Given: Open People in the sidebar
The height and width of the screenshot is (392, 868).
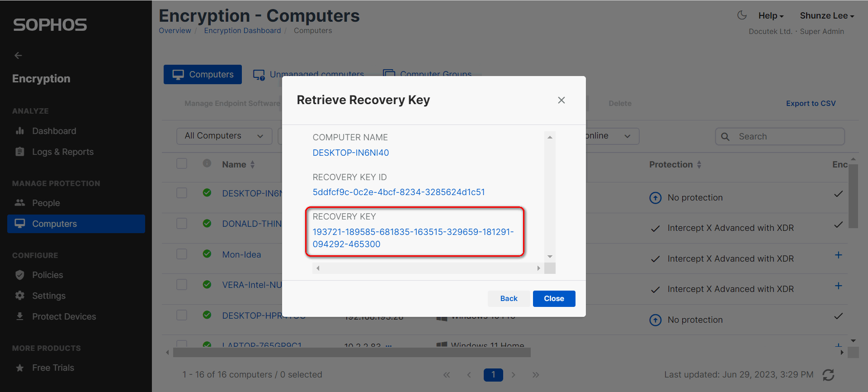Looking at the screenshot, I should click(46, 203).
